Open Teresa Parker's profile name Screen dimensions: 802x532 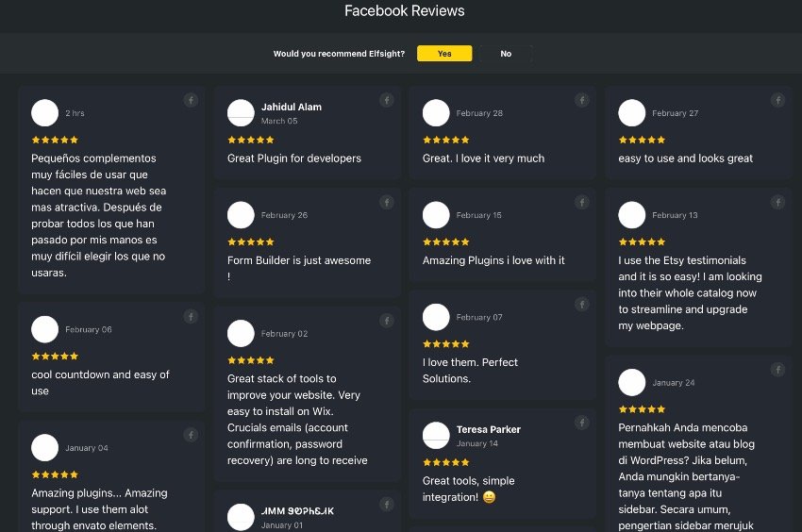click(x=488, y=430)
